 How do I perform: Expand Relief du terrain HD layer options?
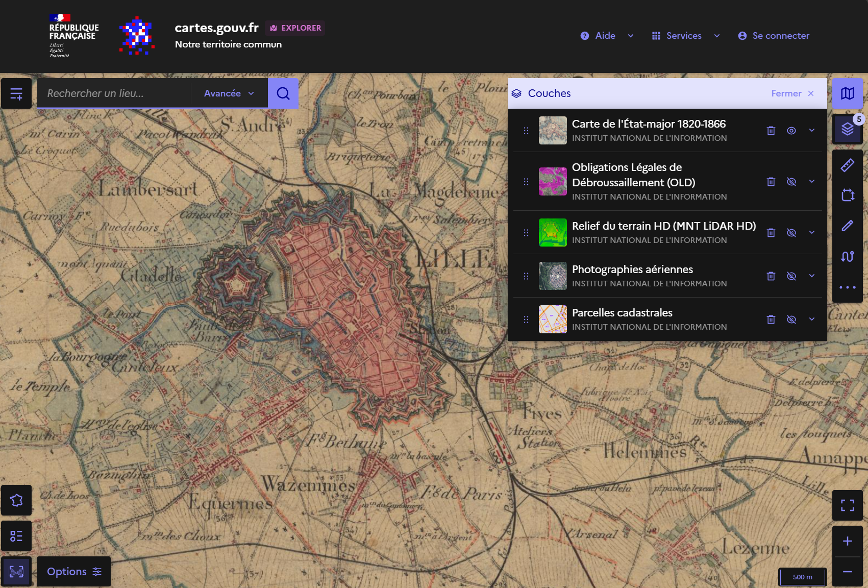coord(812,233)
